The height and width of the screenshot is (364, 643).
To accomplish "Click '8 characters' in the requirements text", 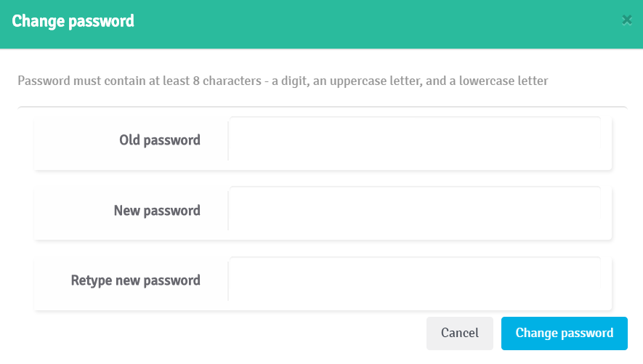I will [x=227, y=81].
